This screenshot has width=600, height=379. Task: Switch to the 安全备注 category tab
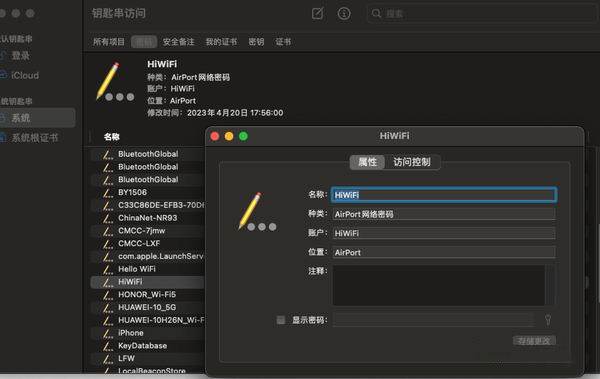click(x=178, y=42)
